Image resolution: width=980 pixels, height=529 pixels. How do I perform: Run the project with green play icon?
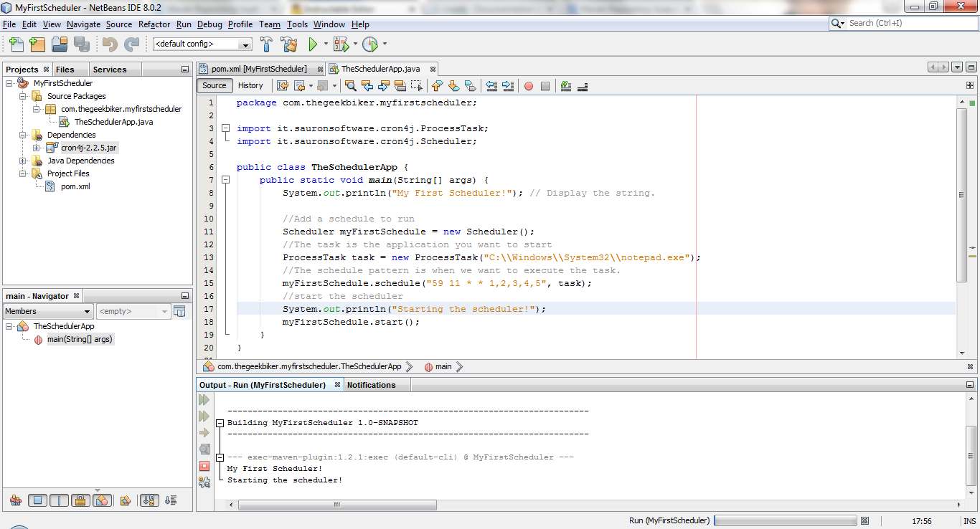(x=313, y=44)
